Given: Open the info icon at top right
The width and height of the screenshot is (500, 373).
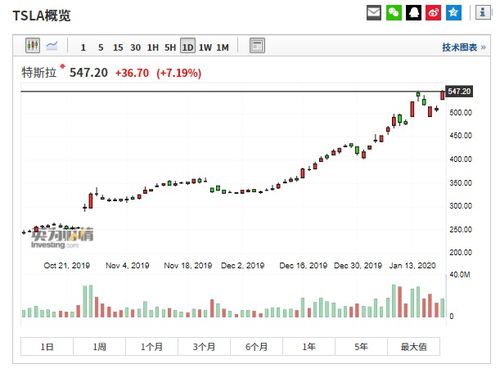Looking at the screenshot, I should 483,13.
